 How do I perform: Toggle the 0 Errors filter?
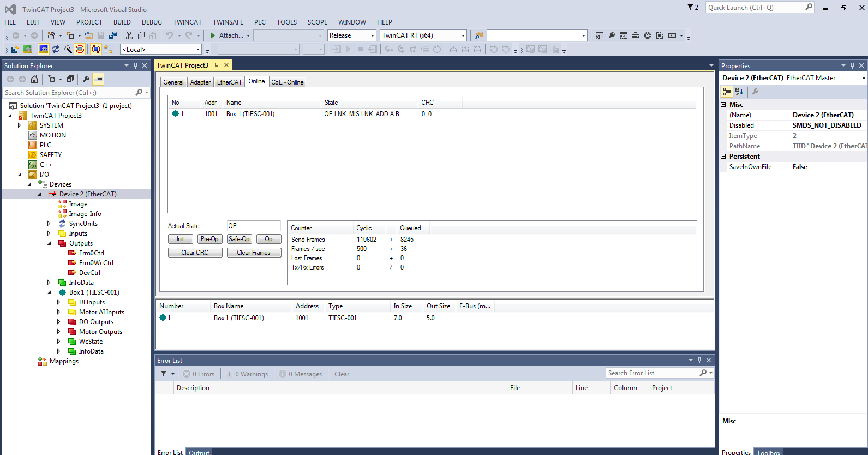(x=199, y=374)
